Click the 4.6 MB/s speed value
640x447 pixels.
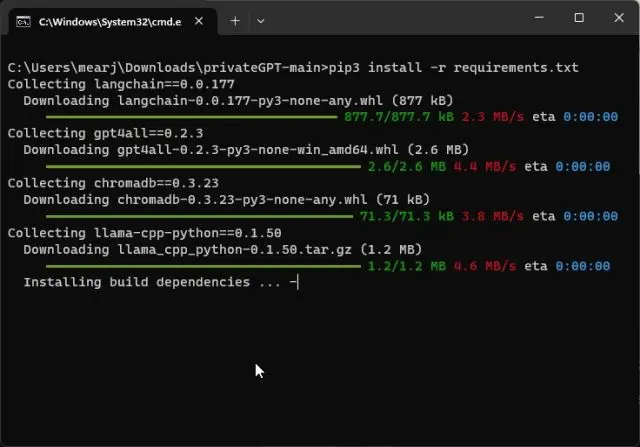485,267
